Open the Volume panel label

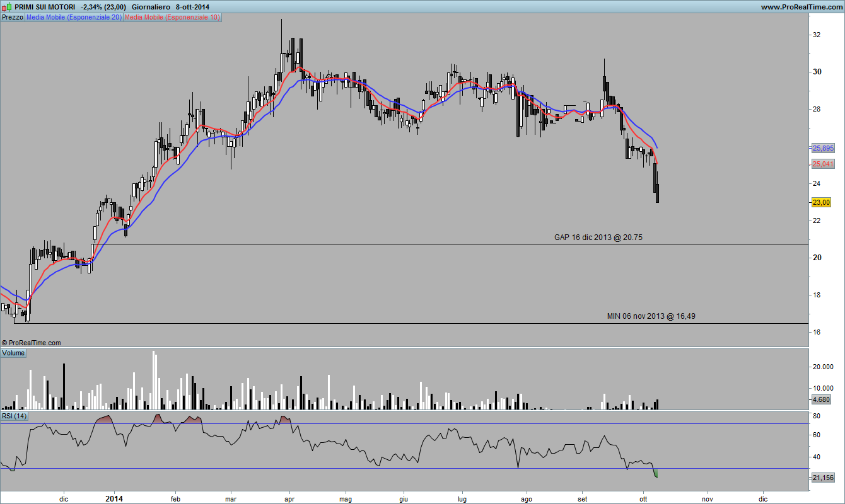13,353
